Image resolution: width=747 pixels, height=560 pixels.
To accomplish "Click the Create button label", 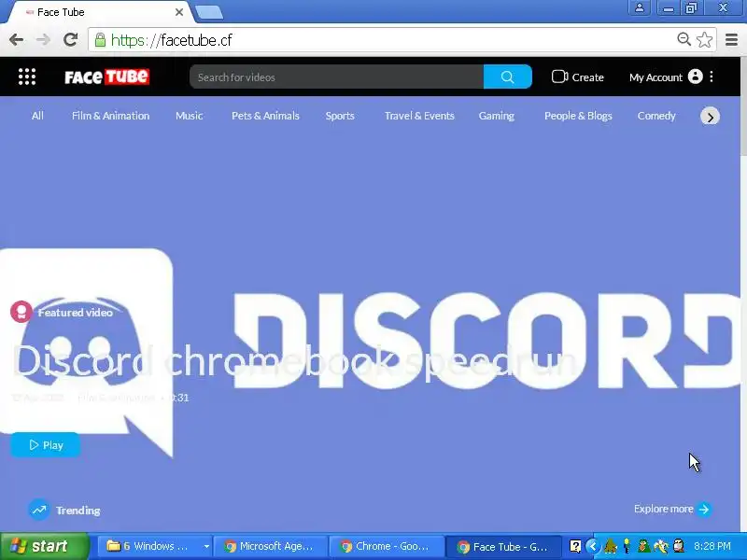I will click(x=587, y=77).
